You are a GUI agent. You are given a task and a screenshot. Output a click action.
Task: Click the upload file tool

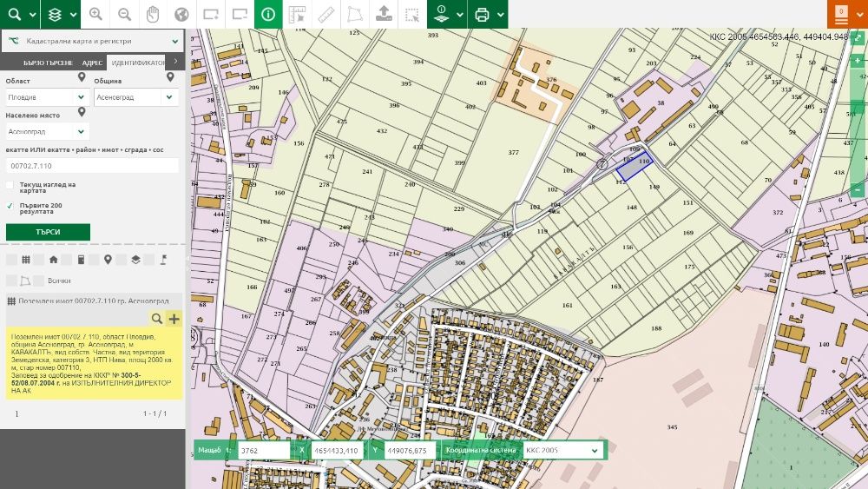(384, 15)
